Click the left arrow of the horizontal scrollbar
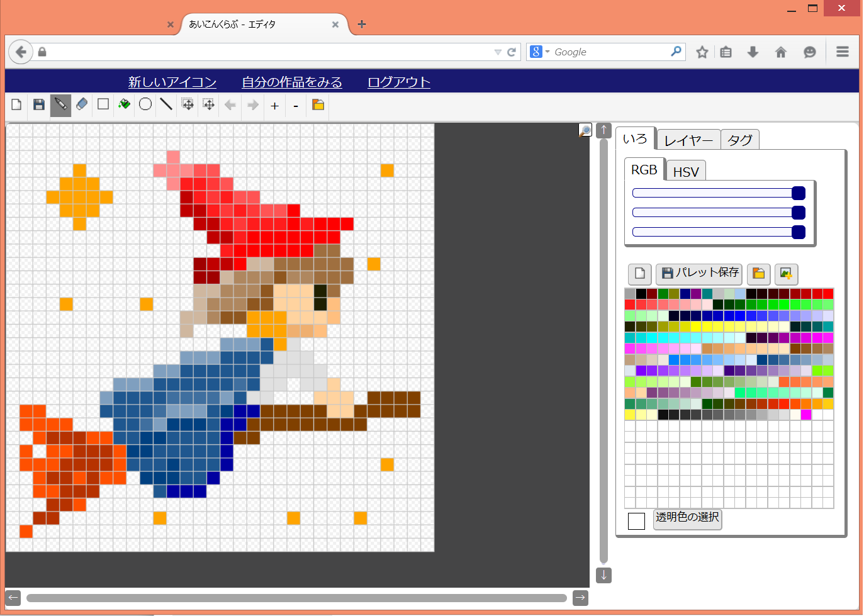864x616 pixels. tap(13, 598)
